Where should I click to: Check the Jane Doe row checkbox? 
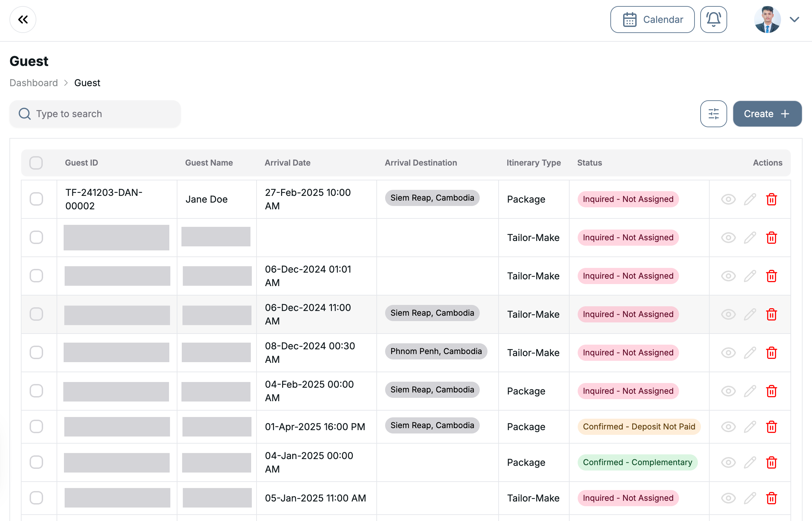(36, 199)
